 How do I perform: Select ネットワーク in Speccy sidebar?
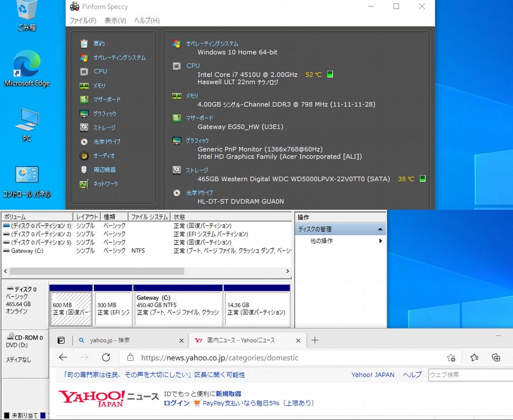pyautogui.click(x=105, y=183)
